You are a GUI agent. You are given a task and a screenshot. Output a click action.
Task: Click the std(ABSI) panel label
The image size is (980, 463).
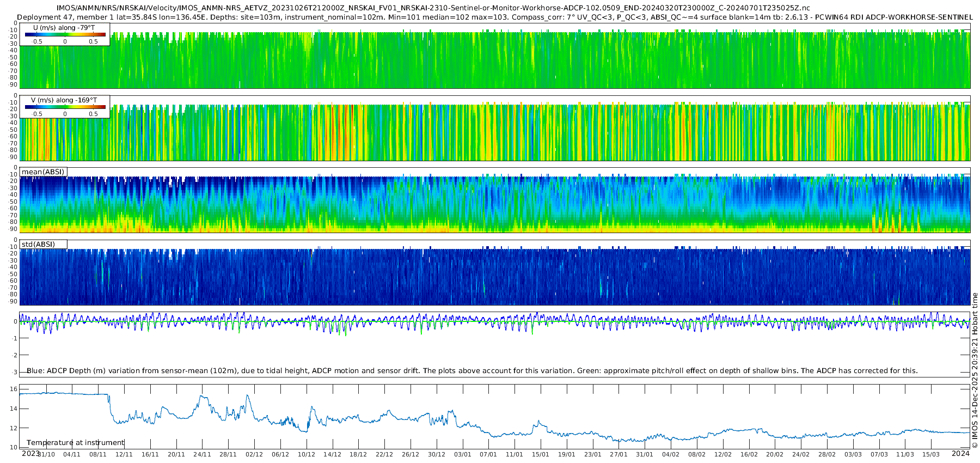click(x=38, y=245)
